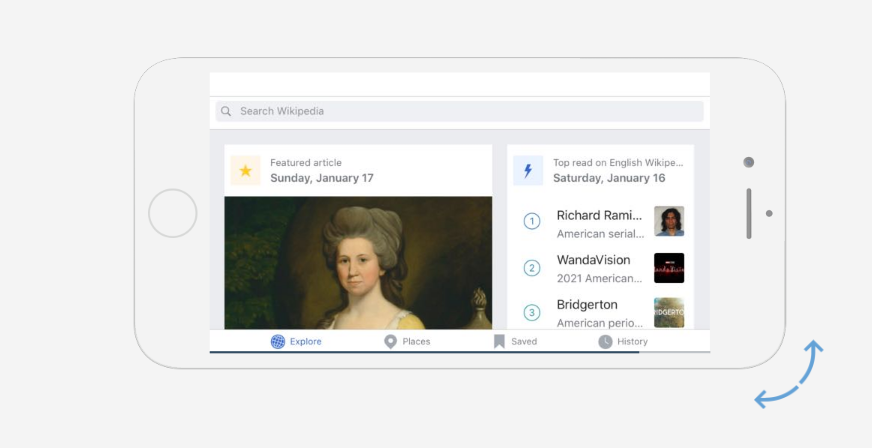Click the Search Wikipedia field
The height and width of the screenshot is (448, 872).
[459, 111]
